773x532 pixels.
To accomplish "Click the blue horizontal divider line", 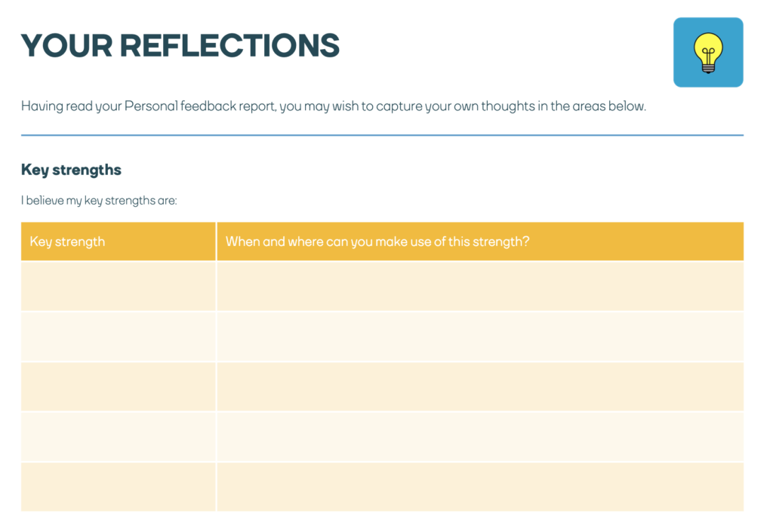I will click(x=382, y=135).
